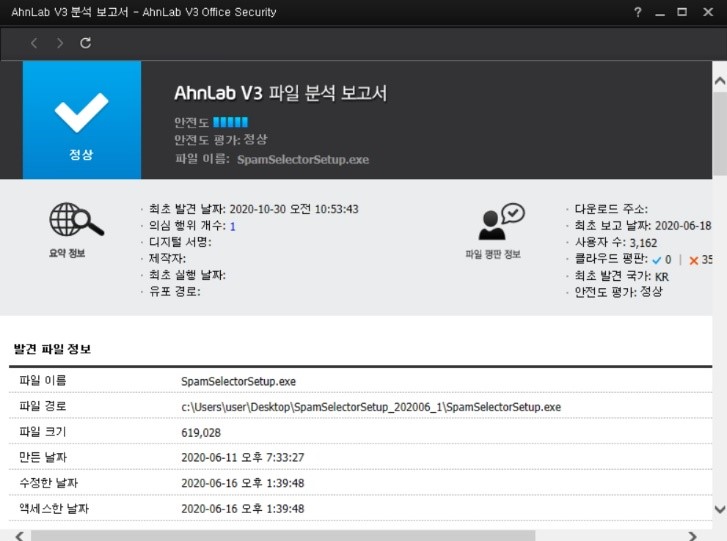Click the blue checkmark status tile

82,120
